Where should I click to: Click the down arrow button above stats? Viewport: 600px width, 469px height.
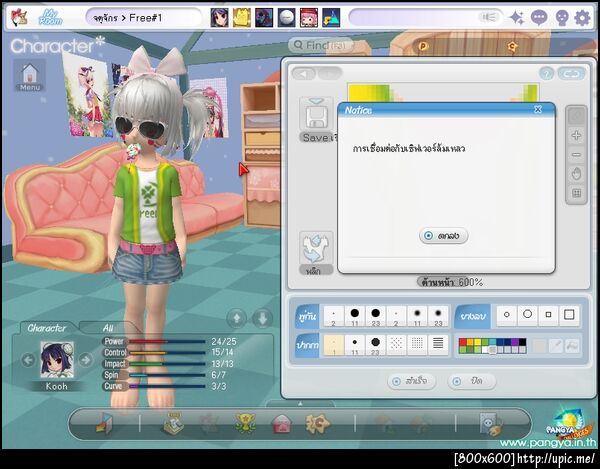click(262, 318)
